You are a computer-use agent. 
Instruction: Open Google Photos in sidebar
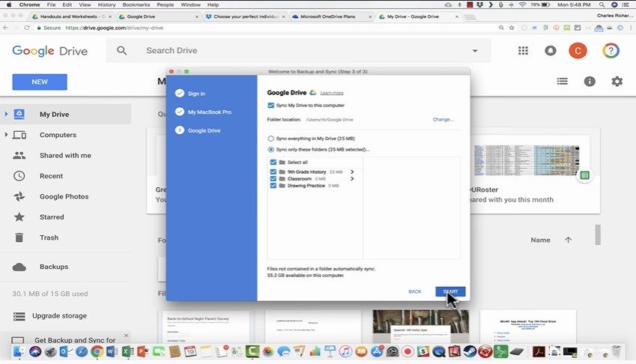[x=65, y=196]
